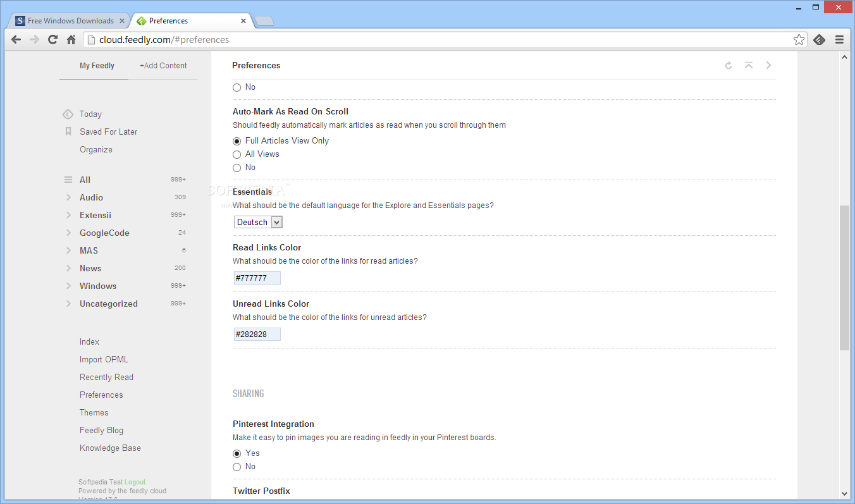Open Recently Read

point(106,377)
